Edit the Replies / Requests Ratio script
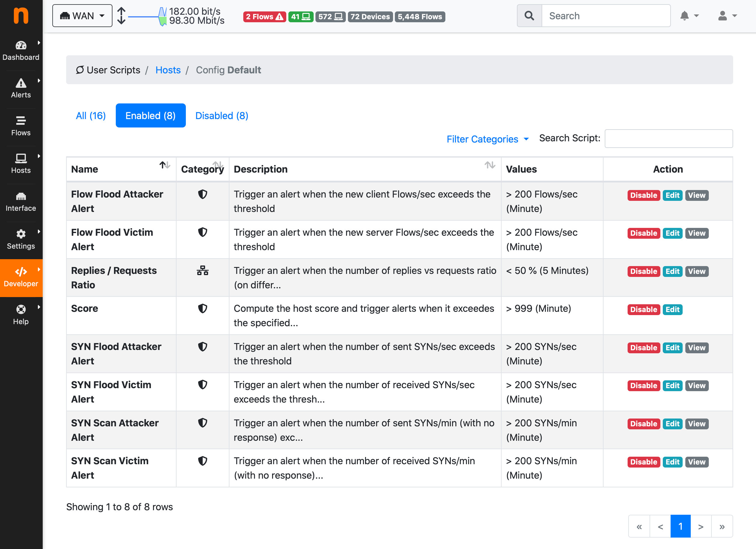The height and width of the screenshot is (549, 756). coord(672,271)
